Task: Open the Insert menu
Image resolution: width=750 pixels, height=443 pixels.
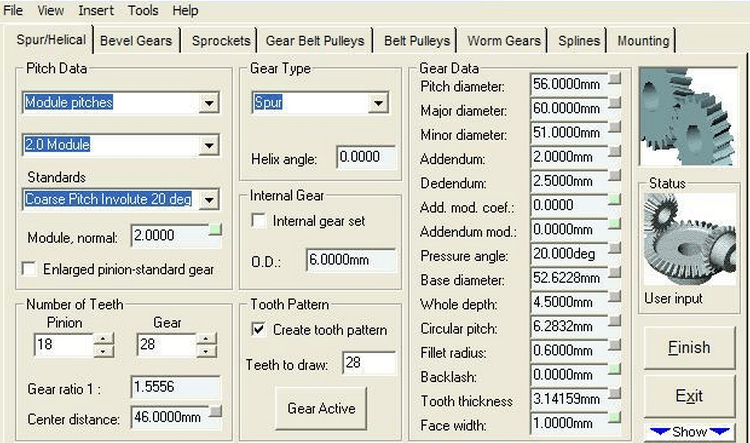Action: pos(96,10)
